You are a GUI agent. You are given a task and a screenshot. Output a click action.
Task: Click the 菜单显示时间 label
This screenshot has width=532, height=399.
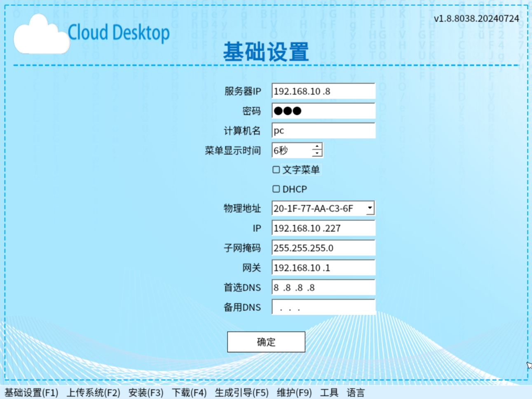pos(233,150)
